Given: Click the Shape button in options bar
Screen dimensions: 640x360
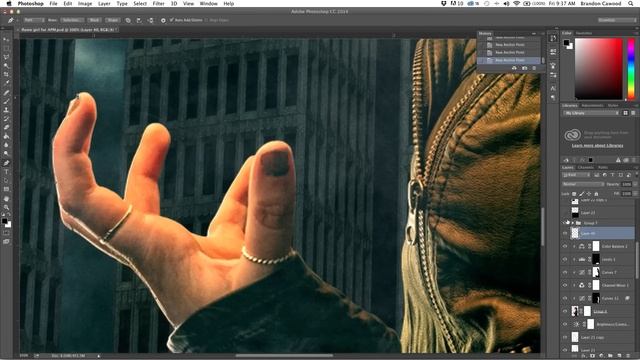Looking at the screenshot, I should tap(112, 20).
